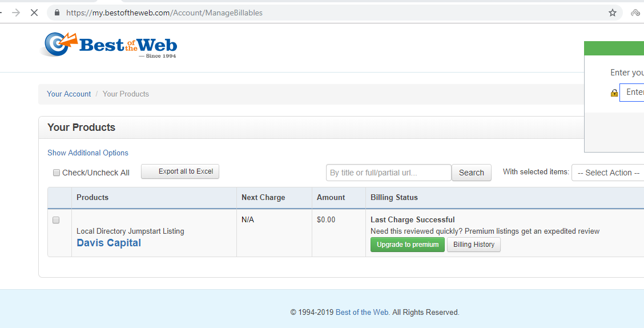
Task: Click the N/A next charge cell
Action: (x=248, y=220)
